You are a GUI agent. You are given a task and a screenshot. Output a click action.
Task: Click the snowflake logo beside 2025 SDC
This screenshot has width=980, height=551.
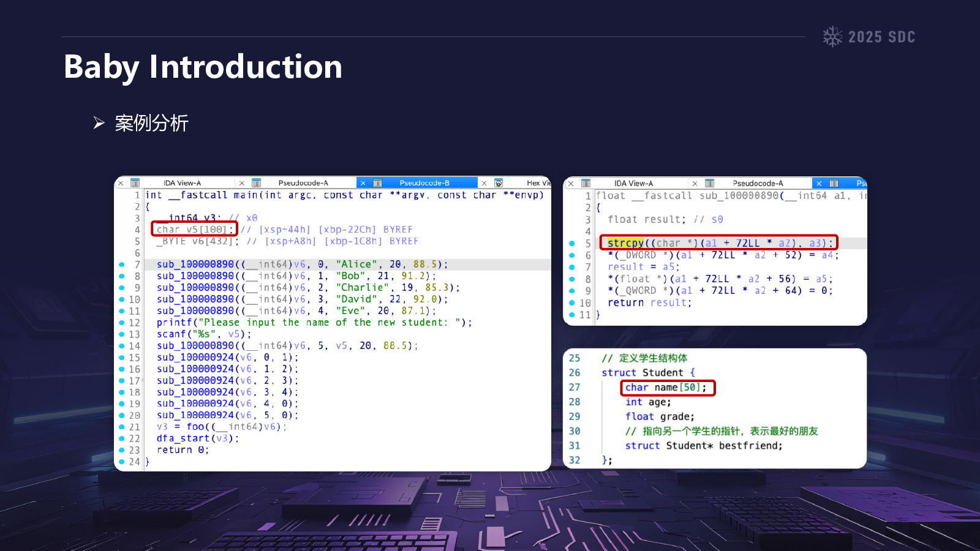(832, 37)
